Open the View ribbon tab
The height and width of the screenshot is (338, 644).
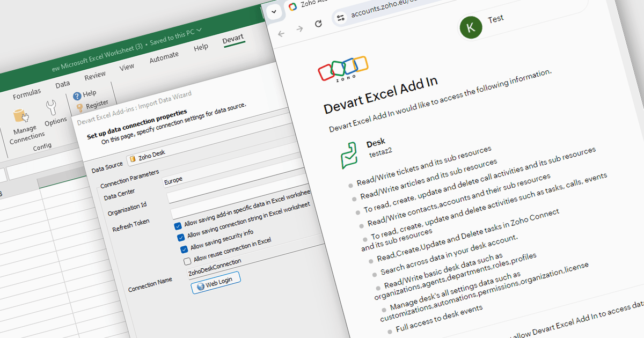tap(127, 67)
